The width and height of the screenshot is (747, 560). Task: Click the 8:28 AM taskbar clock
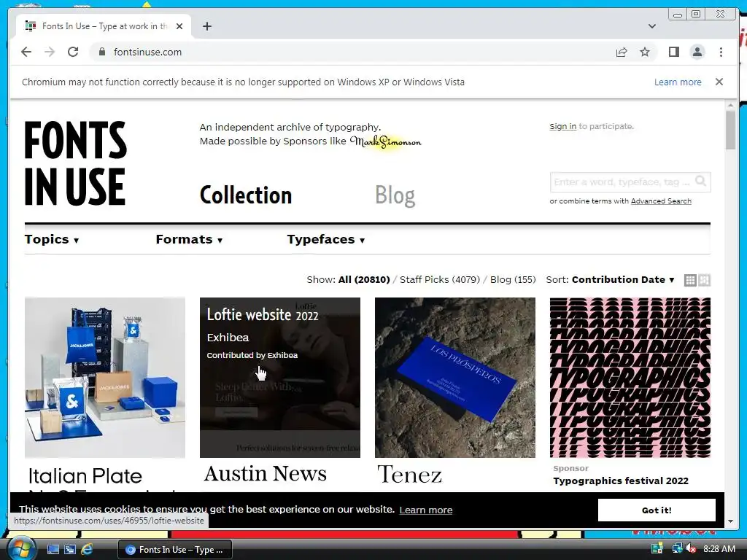tap(719, 549)
